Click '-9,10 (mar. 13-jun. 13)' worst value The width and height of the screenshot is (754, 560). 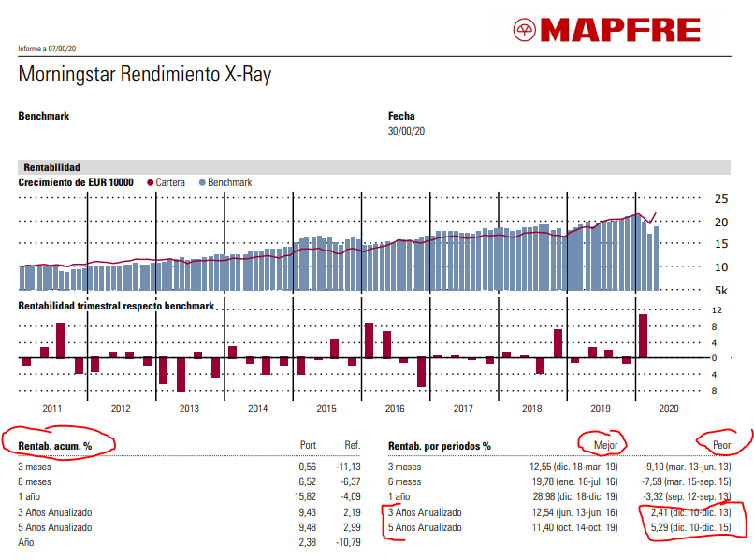pos(688,467)
